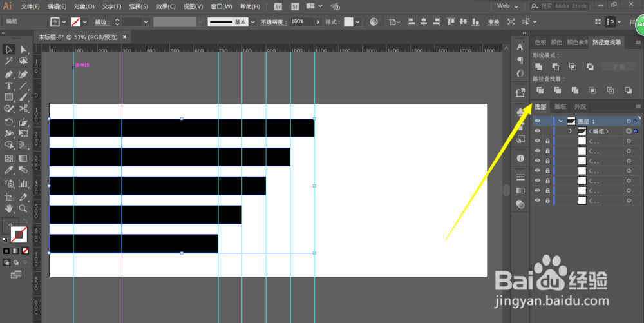The image size is (644, 323).
Task: Open the fill color dropdown arrow
Action: tap(64, 22)
